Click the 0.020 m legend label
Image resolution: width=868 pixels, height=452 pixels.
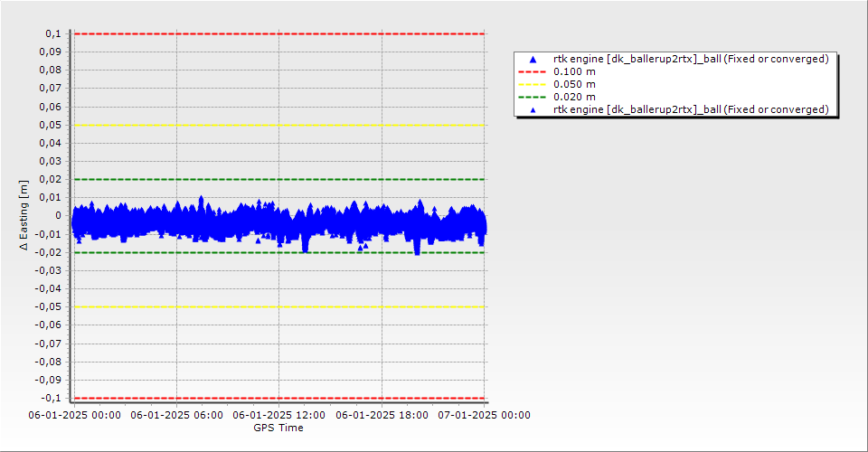click(x=575, y=98)
